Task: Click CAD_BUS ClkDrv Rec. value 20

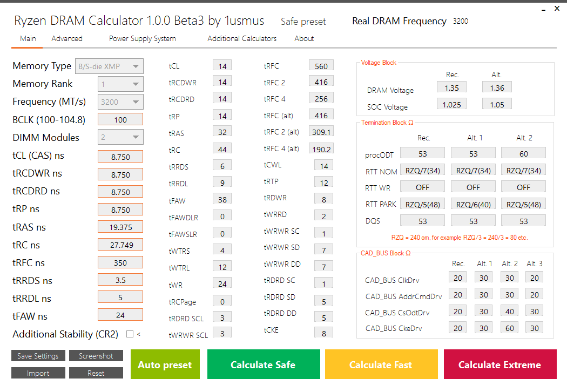Action: [x=457, y=278]
